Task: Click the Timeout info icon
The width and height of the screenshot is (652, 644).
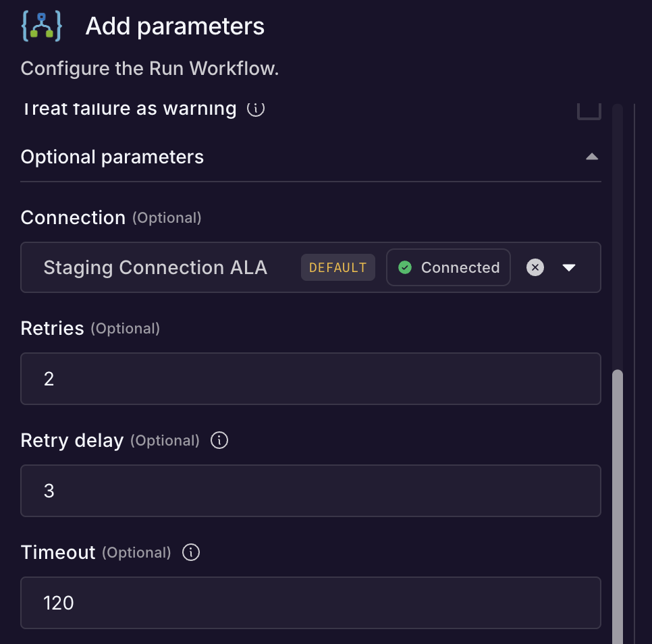Action: pyautogui.click(x=190, y=552)
